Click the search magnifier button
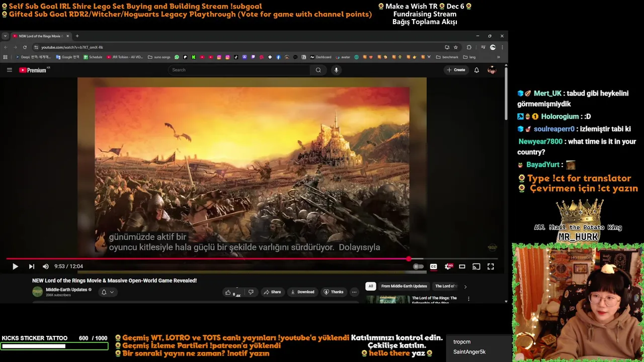Image resolution: width=644 pixels, height=362 pixels. [318, 70]
